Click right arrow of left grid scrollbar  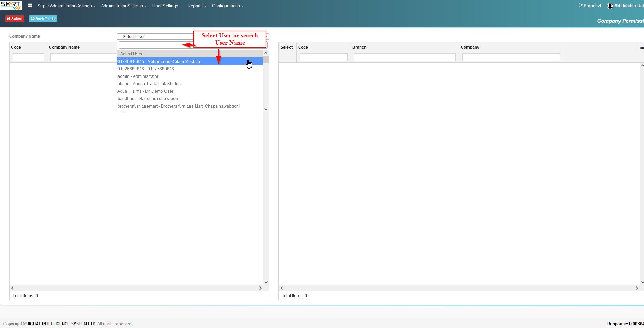(x=261, y=288)
